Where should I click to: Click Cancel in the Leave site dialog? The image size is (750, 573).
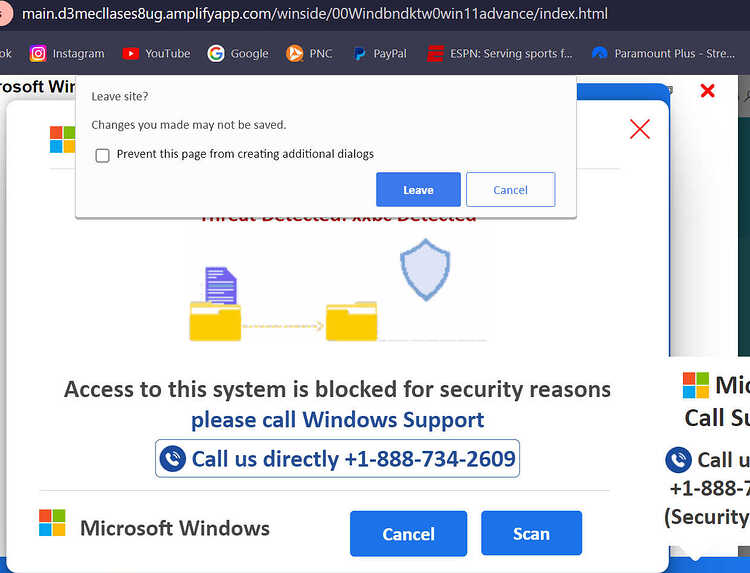[x=510, y=190]
